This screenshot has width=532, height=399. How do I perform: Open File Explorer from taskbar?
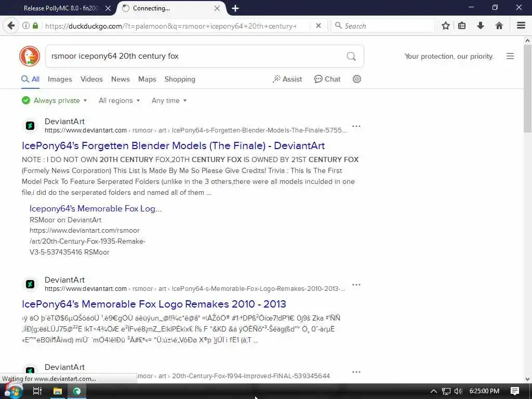click(x=57, y=391)
